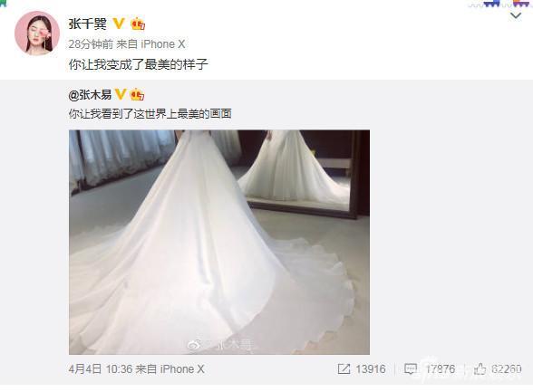This screenshot has width=533, height=392.
Task: Click the repost icon beside 13916
Action: pyautogui.click(x=344, y=369)
